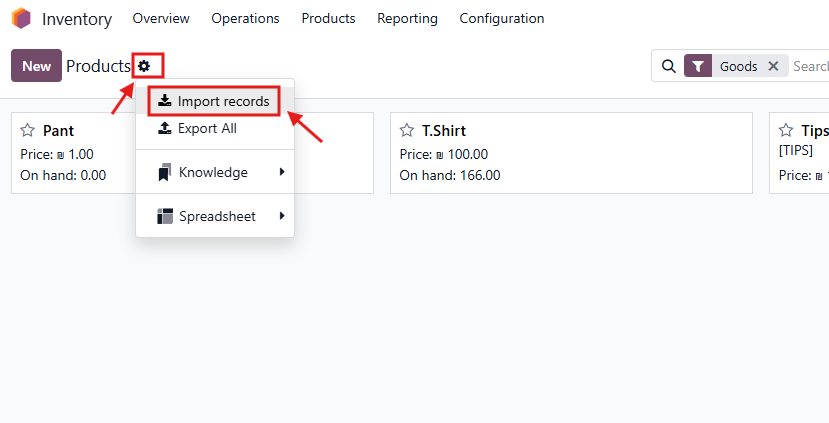Click the Odoo Inventory app logo icon

click(x=21, y=18)
